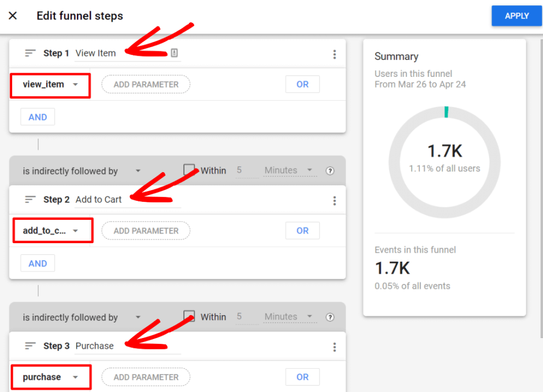Click Step 3's reorder handle icon
Image resolution: width=543 pixels, height=392 pixels.
coord(30,346)
